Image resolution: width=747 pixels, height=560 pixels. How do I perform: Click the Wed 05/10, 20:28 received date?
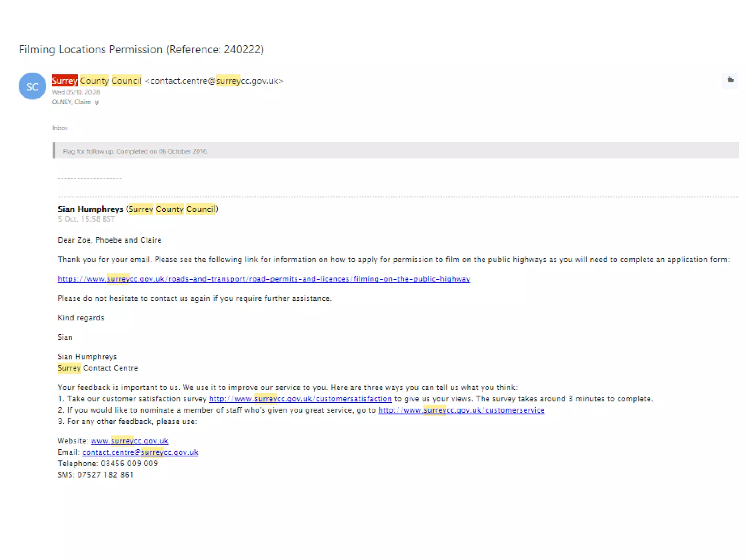coord(76,92)
